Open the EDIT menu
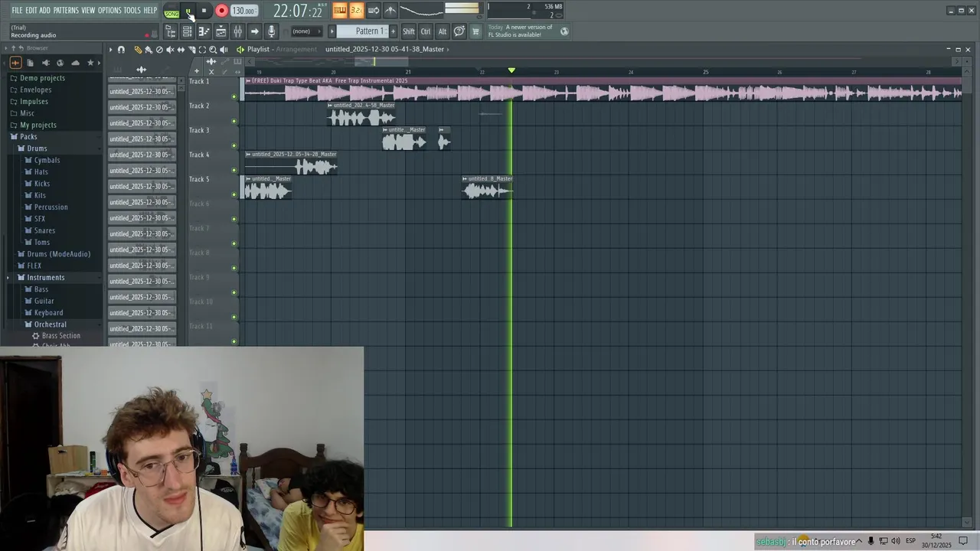This screenshot has height=551, width=980. pyautogui.click(x=31, y=10)
